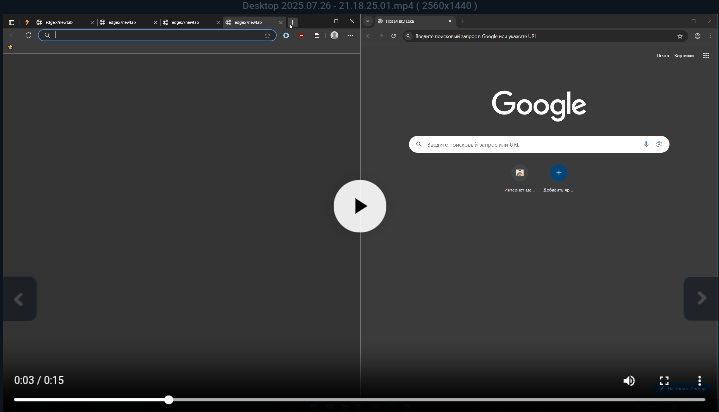719x412 pixels.
Task: Click the magnifier icon in Google search box
Action: (419, 145)
